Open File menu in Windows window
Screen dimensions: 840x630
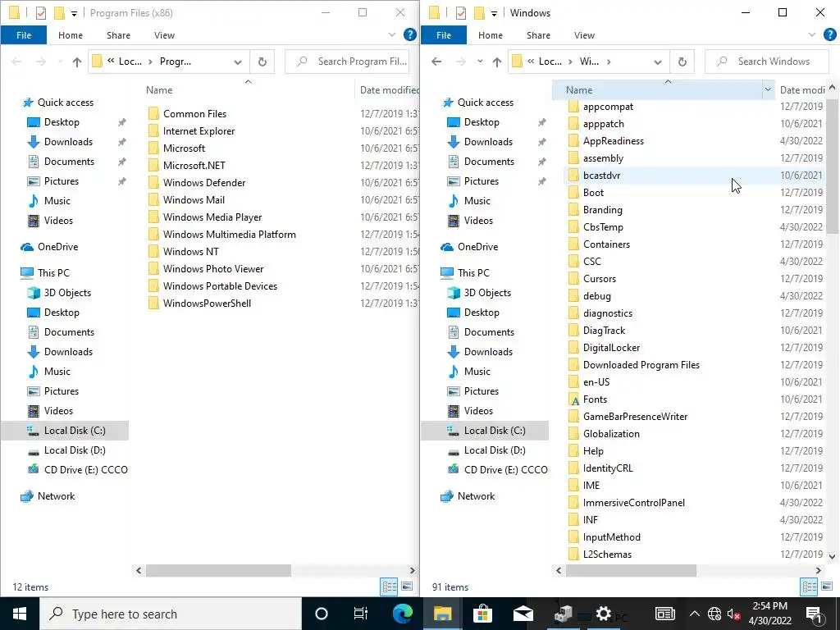[x=444, y=34]
